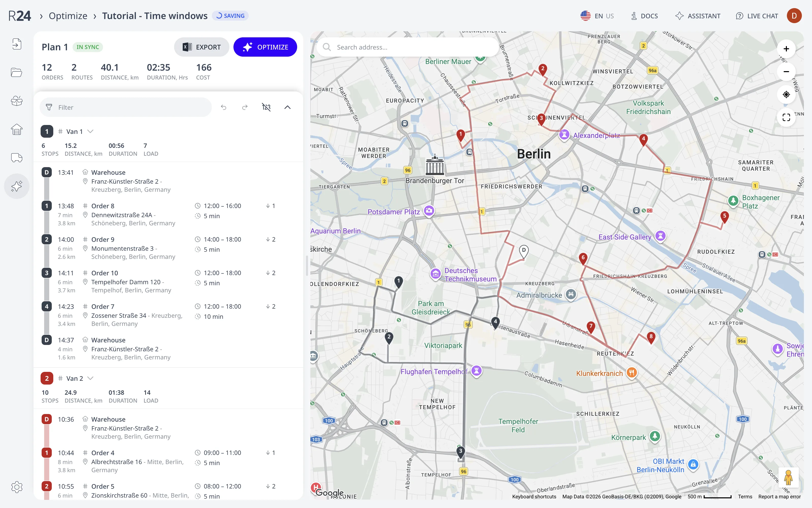Toggle the crossed-out route visibility icon
812x508 pixels.
point(266,107)
